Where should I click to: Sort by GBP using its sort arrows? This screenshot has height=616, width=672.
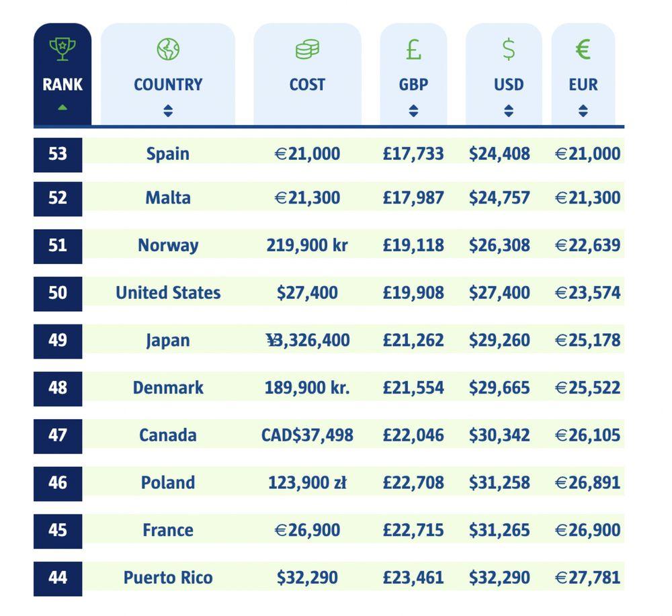413,111
